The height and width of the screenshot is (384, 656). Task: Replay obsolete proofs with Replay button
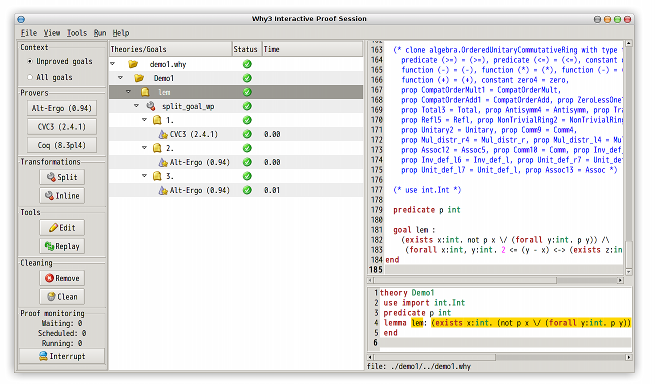click(x=62, y=246)
